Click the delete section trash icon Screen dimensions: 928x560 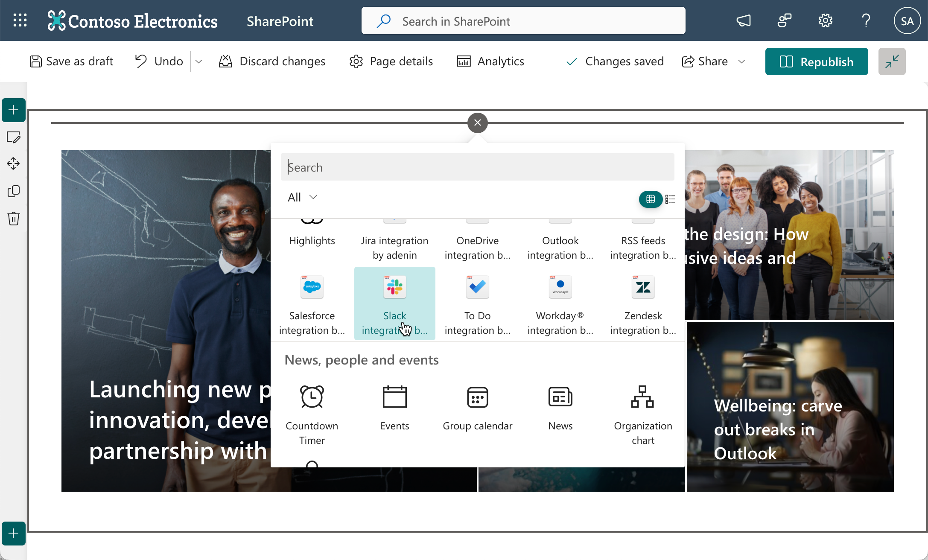[14, 219]
